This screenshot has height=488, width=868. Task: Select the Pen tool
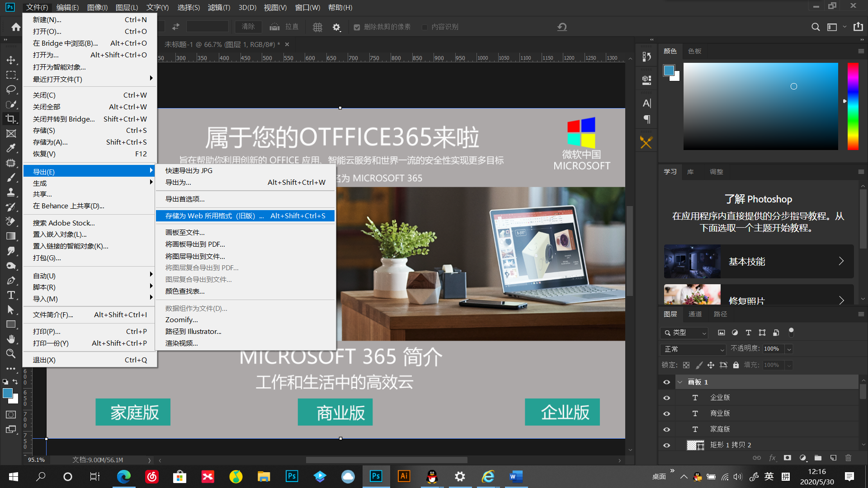coord(11,280)
